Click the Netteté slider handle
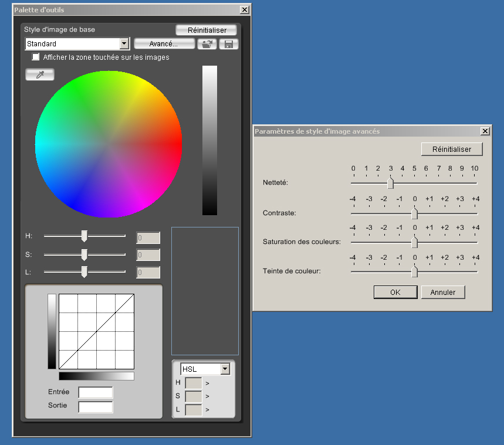The image size is (504, 445). [x=391, y=184]
